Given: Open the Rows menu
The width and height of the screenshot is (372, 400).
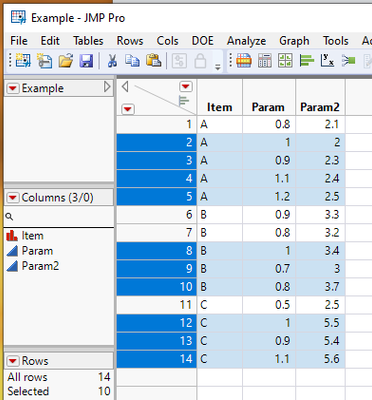Looking at the screenshot, I should coord(130,41).
